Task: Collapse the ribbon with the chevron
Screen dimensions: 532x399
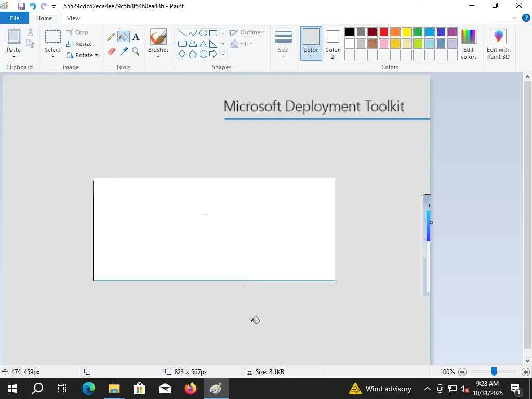Action: point(515,18)
